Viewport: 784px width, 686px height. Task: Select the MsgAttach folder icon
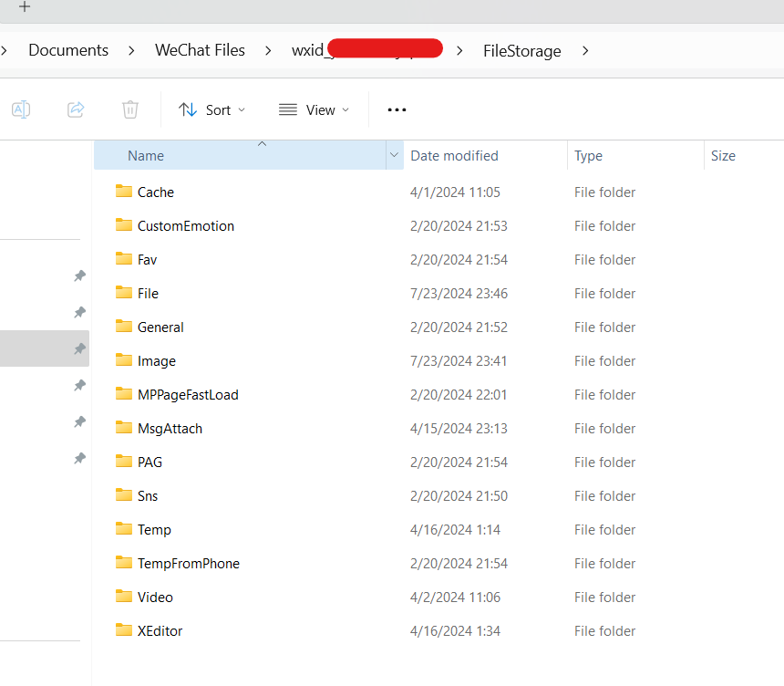[123, 427]
